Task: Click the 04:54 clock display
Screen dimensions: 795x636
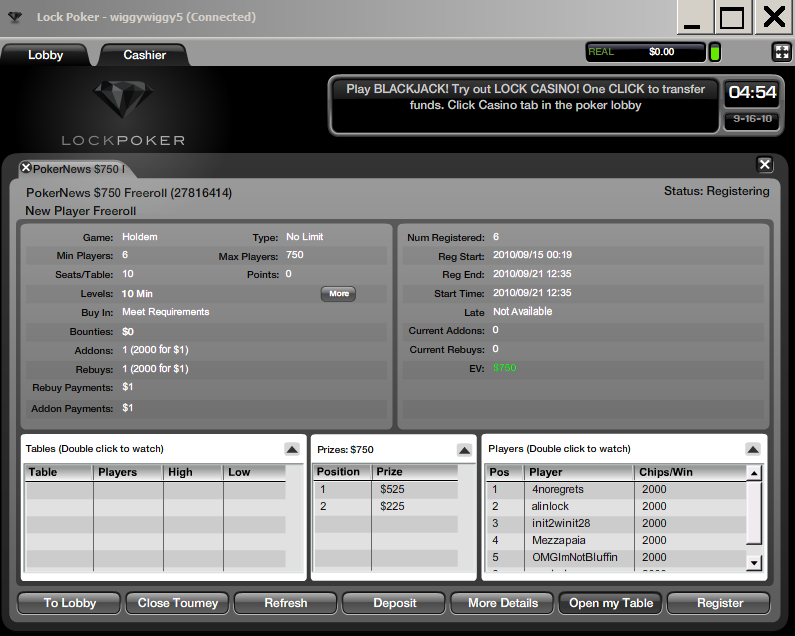Action: [x=752, y=92]
